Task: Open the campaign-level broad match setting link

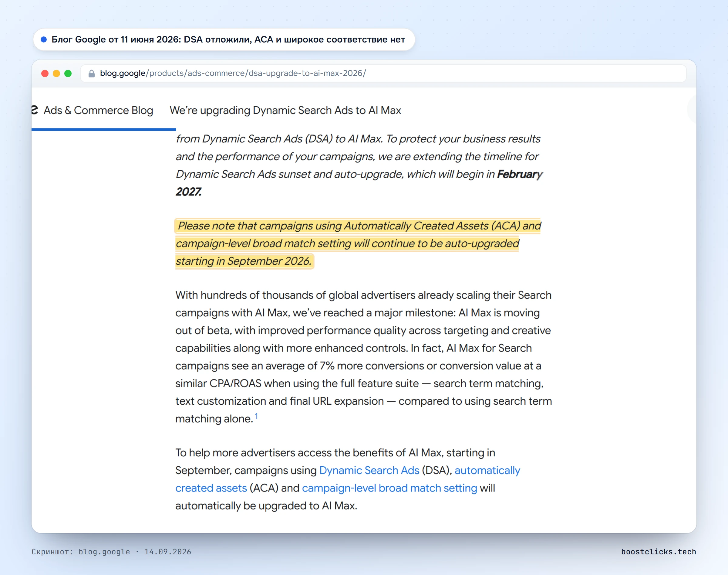Action: (x=389, y=488)
